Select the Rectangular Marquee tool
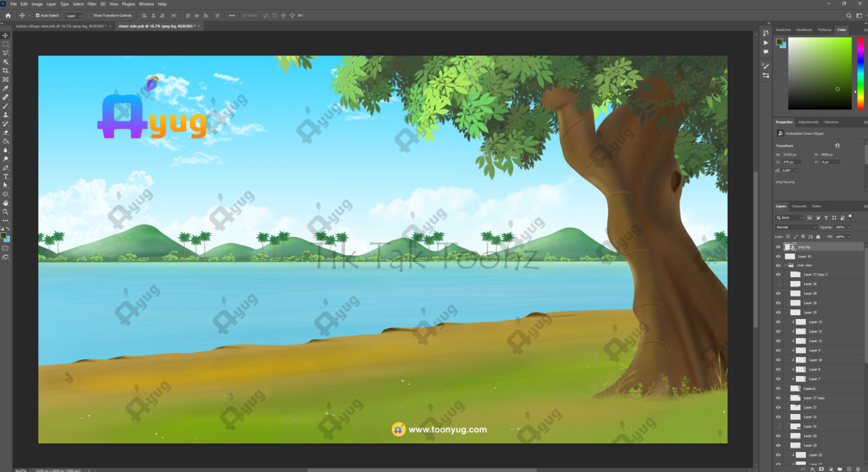The width and height of the screenshot is (868, 472). click(5, 44)
